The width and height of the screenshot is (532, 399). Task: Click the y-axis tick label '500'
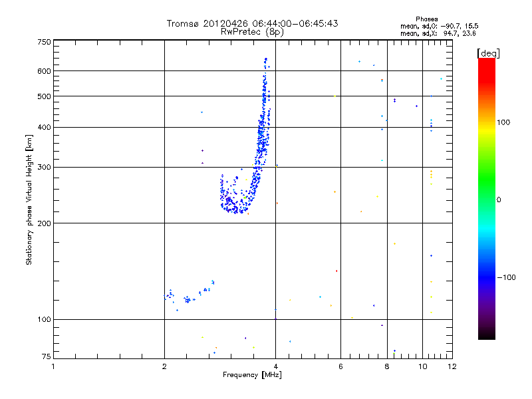tap(44, 96)
